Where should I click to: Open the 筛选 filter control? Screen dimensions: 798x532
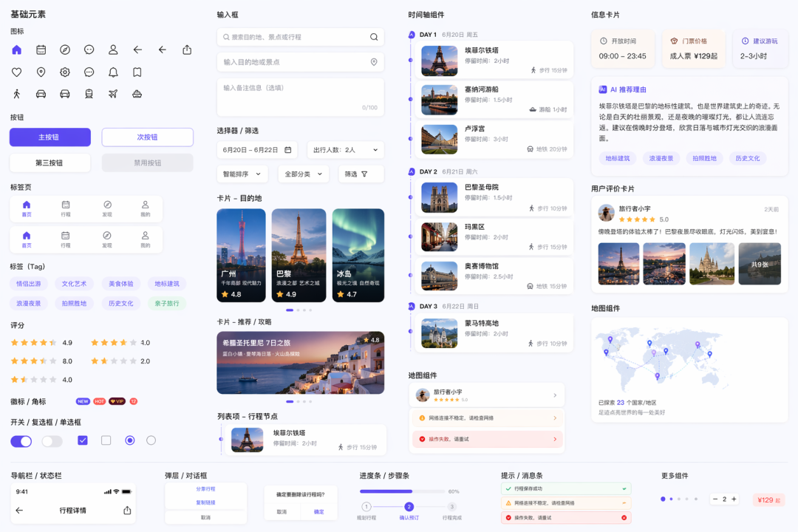click(361, 174)
